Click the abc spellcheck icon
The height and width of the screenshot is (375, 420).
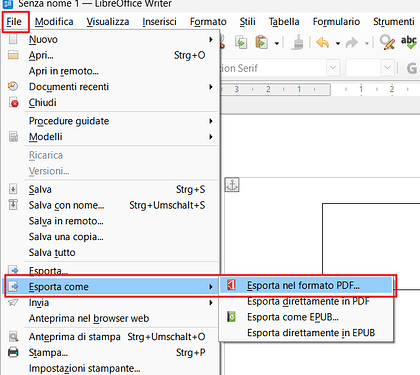(409, 42)
